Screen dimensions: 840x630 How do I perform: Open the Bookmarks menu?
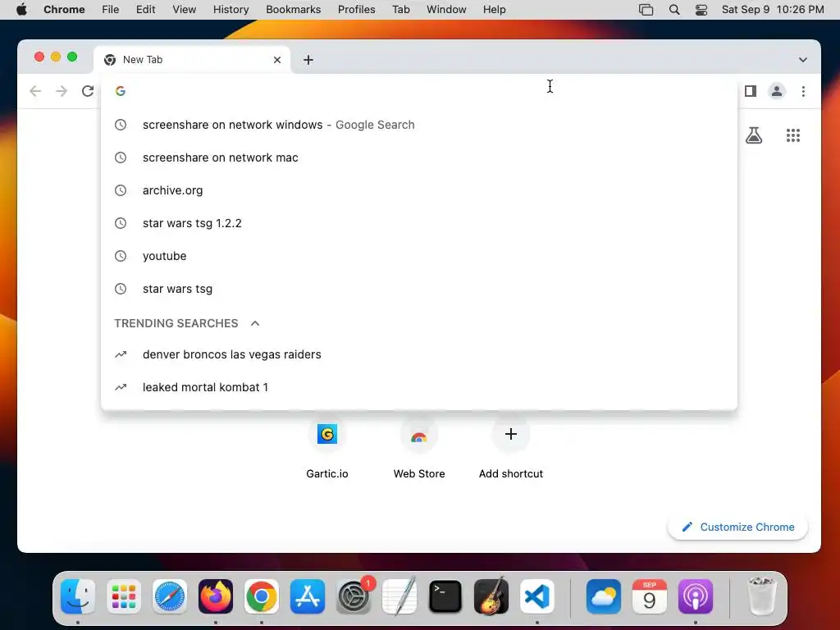(x=293, y=10)
